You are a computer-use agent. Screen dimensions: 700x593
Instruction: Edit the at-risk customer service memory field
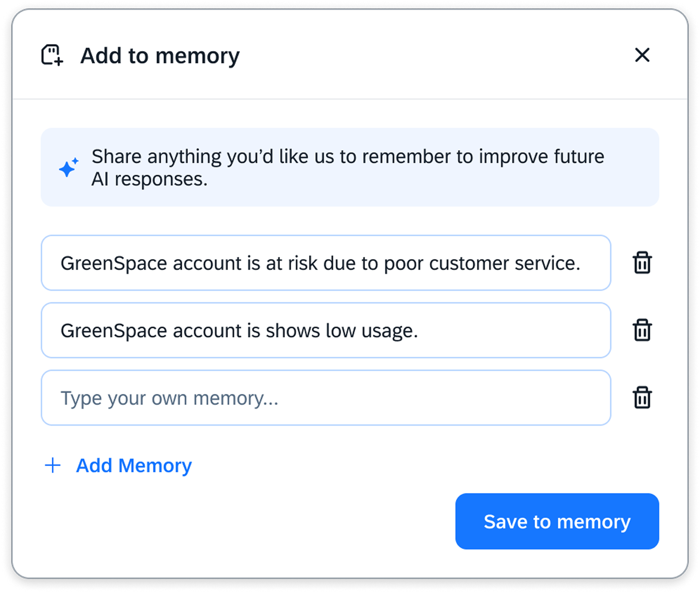[325, 263]
